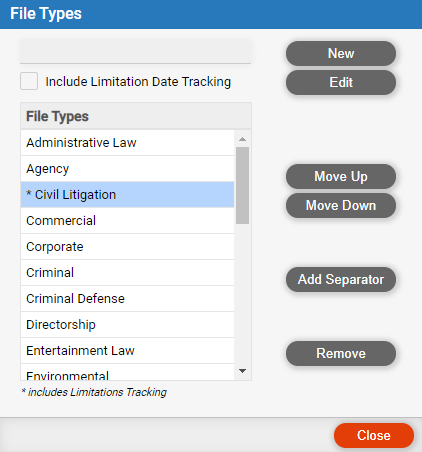
Task: Move selected file type up
Action: (341, 176)
